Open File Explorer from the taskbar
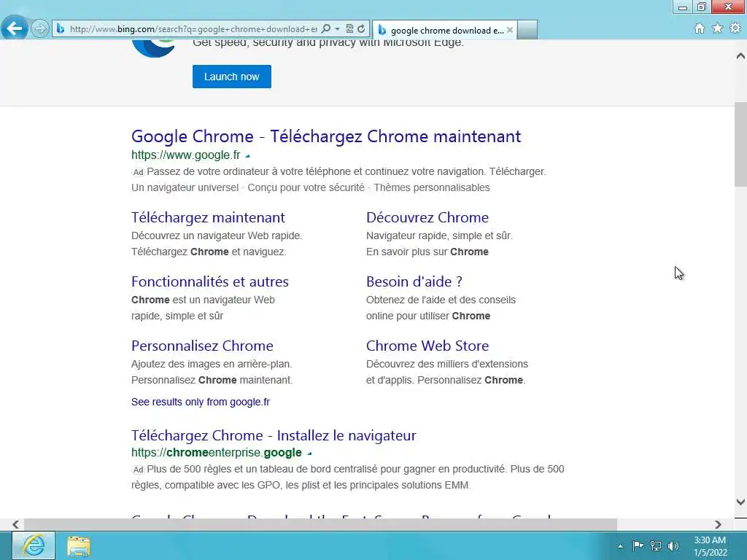This screenshot has height=560, width=747. click(79, 545)
